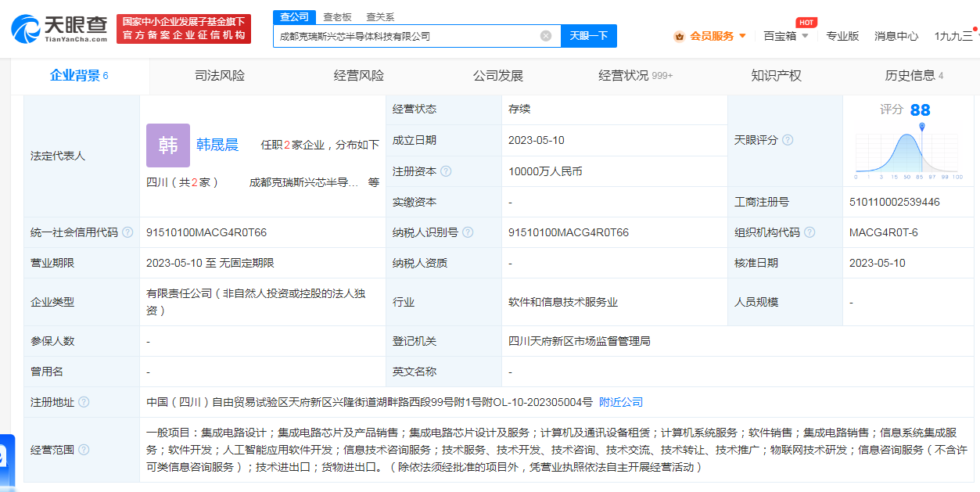Switch to the 查老板 search tab

coord(337,17)
